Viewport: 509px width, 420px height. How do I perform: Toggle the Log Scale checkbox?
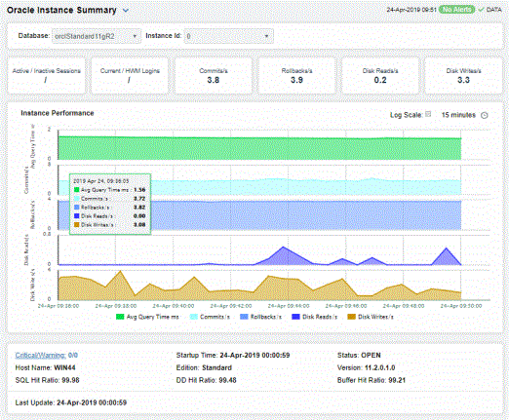[x=428, y=114]
